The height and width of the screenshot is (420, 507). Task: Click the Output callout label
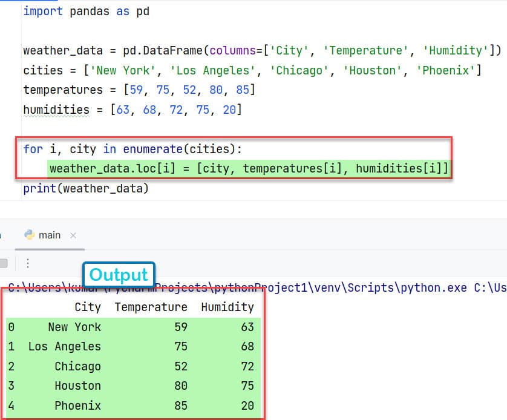tap(118, 274)
